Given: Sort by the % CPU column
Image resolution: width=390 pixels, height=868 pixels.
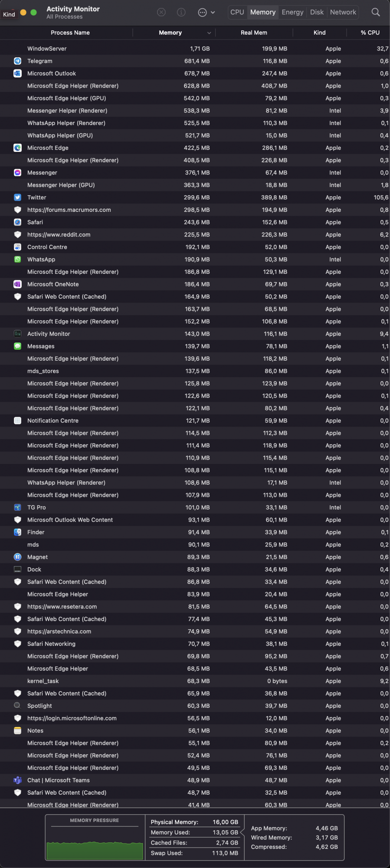Looking at the screenshot, I should click(x=370, y=33).
